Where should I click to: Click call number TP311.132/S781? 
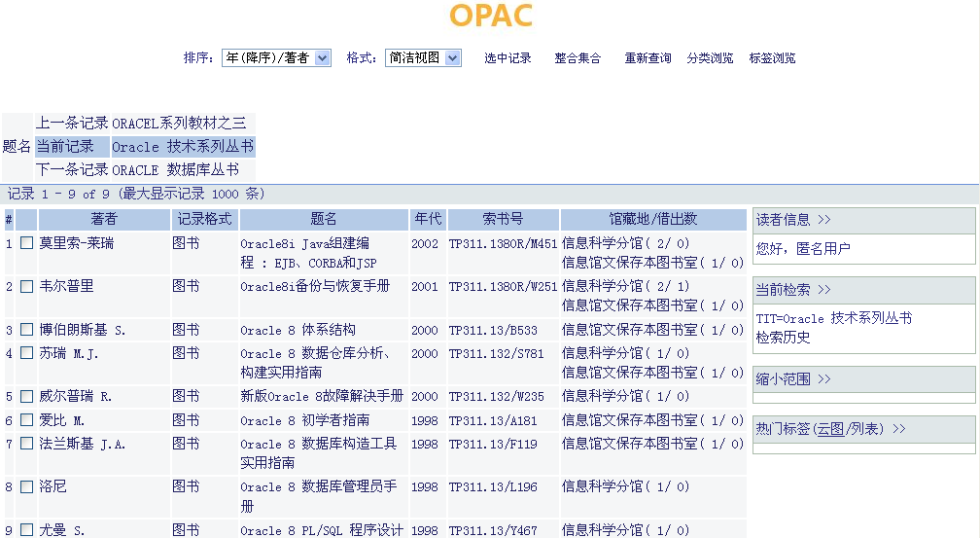pyautogui.click(x=496, y=353)
